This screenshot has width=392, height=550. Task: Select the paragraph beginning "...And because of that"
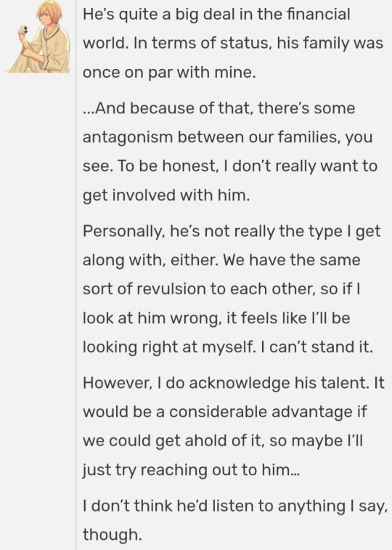click(x=230, y=152)
